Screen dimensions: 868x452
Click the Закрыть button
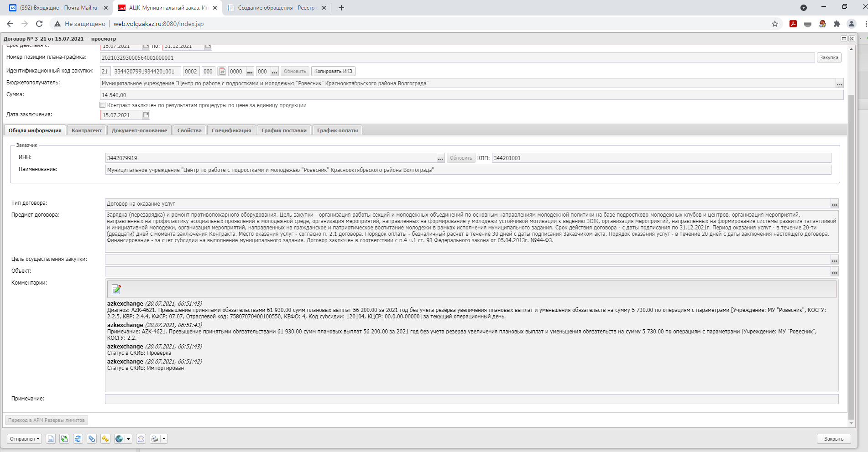click(x=833, y=439)
